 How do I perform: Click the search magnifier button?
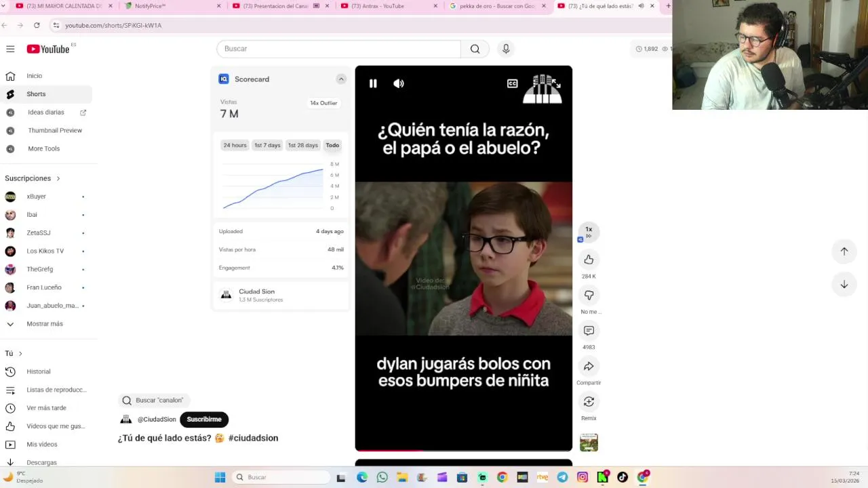475,49
